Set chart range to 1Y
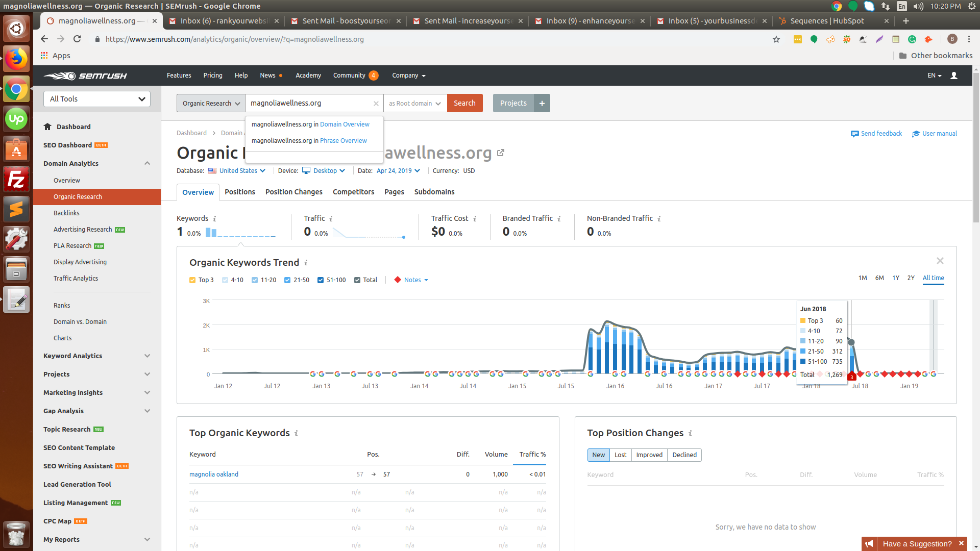980x551 pixels. pos(896,278)
